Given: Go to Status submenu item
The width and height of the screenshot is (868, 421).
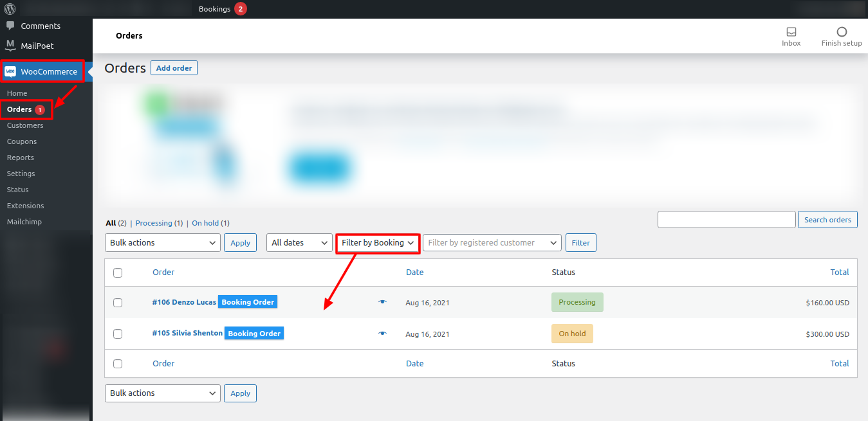Looking at the screenshot, I should 18,190.
